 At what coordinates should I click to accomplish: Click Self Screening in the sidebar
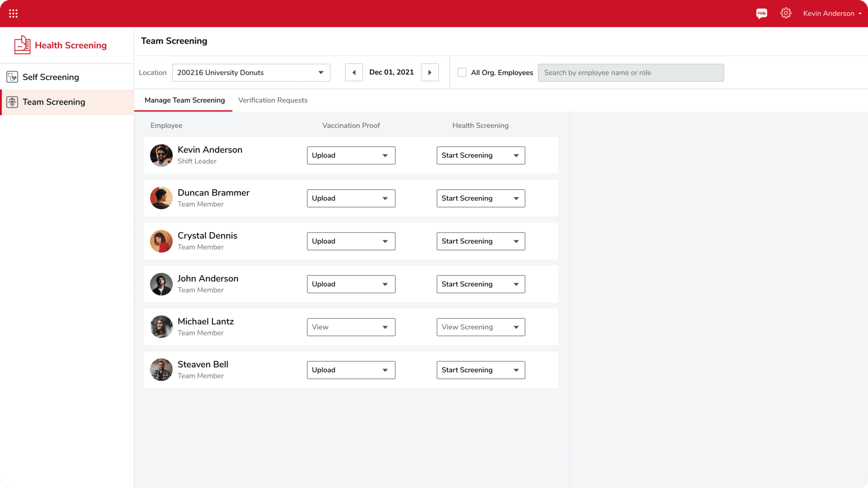click(50, 77)
